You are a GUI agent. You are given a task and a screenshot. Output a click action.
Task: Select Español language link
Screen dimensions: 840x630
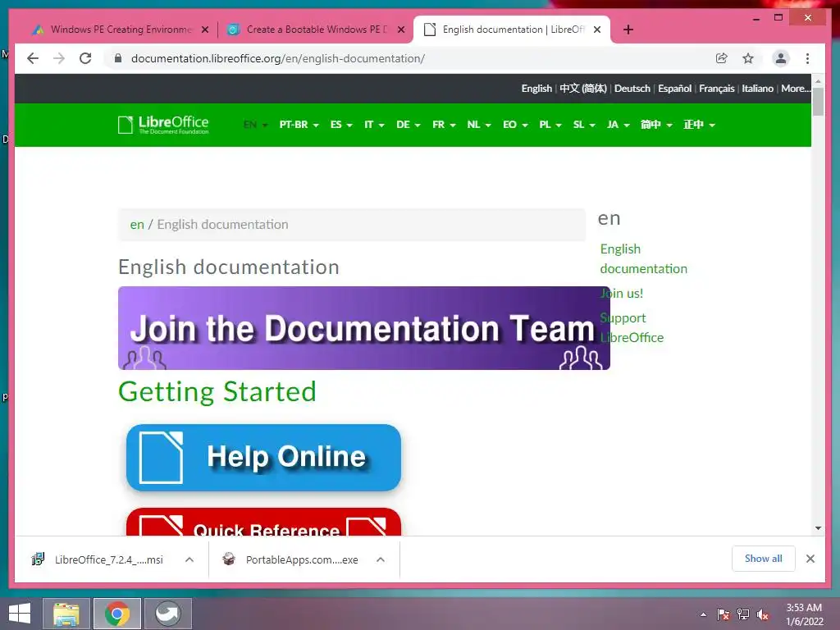tap(674, 89)
